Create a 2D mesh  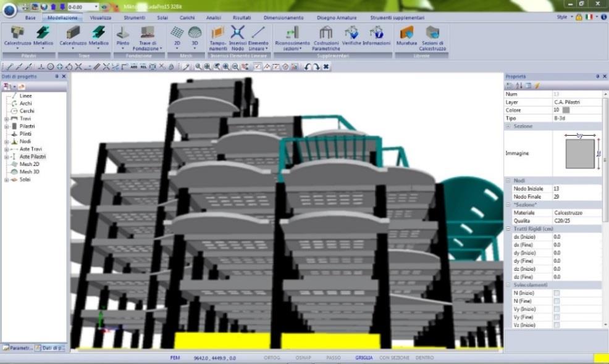click(177, 37)
